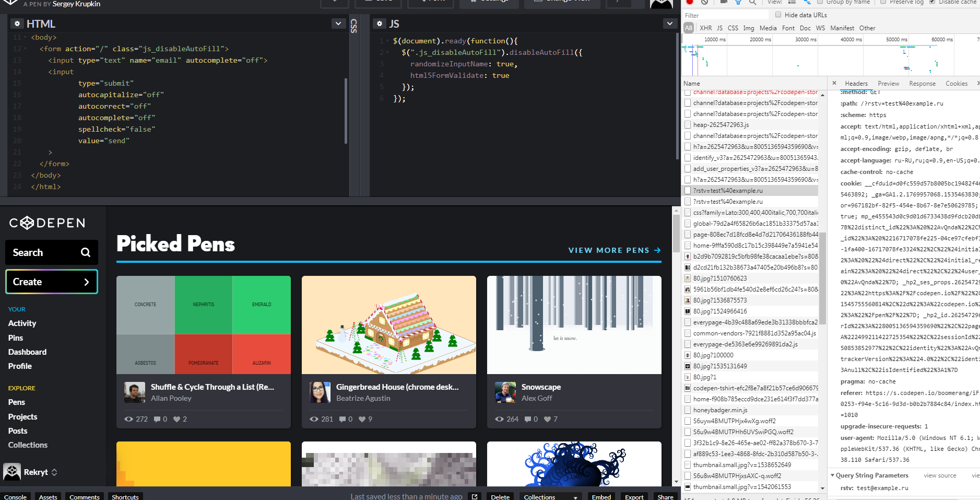Open pen in new window icon

pos(475,496)
